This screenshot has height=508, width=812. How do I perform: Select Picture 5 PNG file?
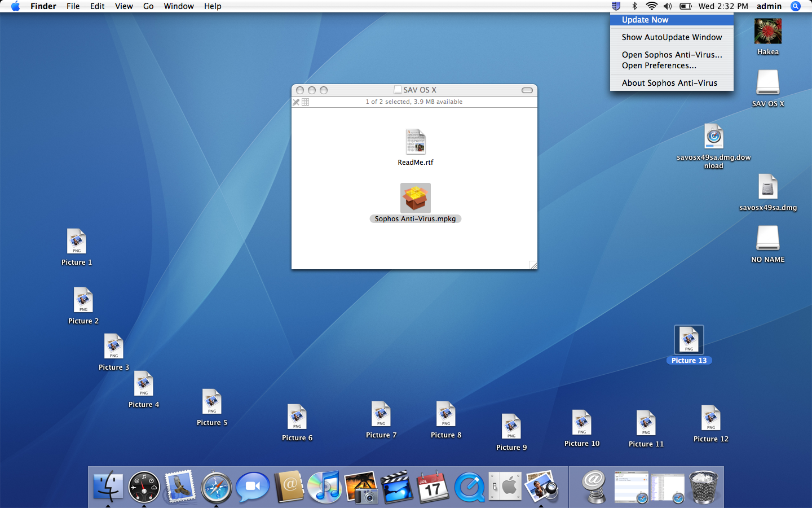[x=212, y=402]
